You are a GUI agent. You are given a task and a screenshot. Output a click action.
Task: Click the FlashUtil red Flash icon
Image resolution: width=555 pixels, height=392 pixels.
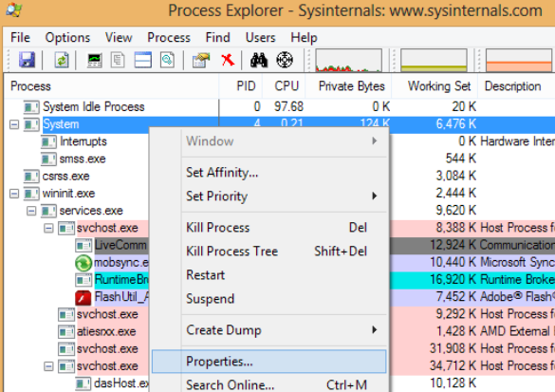pos(83,297)
